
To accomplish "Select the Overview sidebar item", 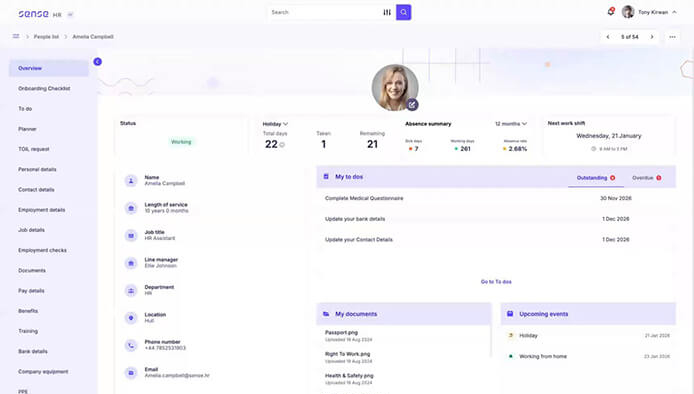I will point(49,68).
